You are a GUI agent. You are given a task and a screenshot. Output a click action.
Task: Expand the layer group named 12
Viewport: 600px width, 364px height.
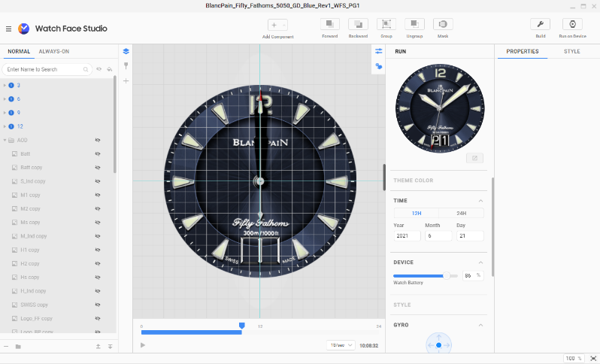click(x=5, y=126)
